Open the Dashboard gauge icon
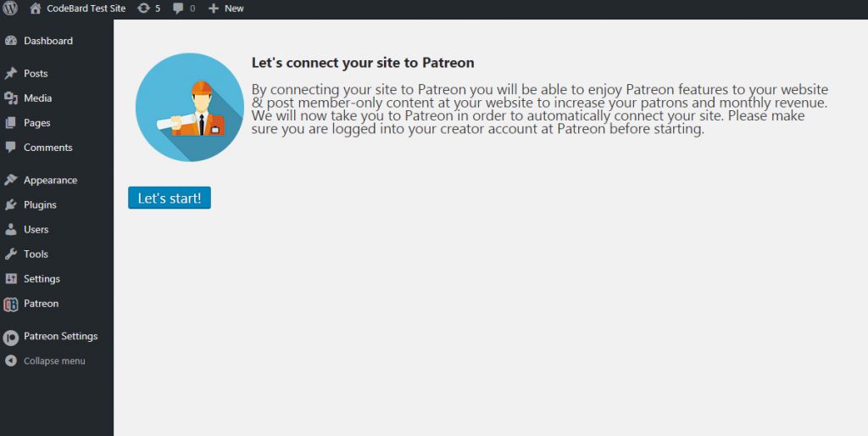The width and height of the screenshot is (868, 436). pyautogui.click(x=10, y=41)
